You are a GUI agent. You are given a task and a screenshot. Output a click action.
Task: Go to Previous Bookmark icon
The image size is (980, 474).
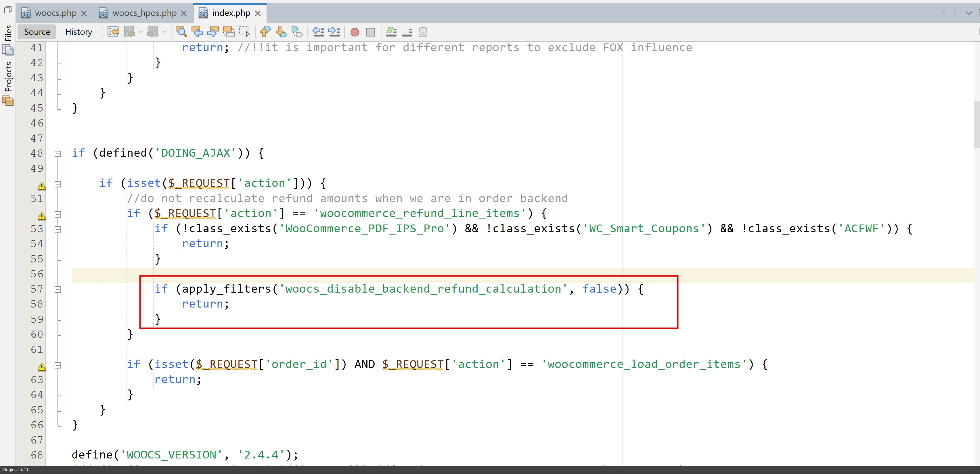point(265,32)
